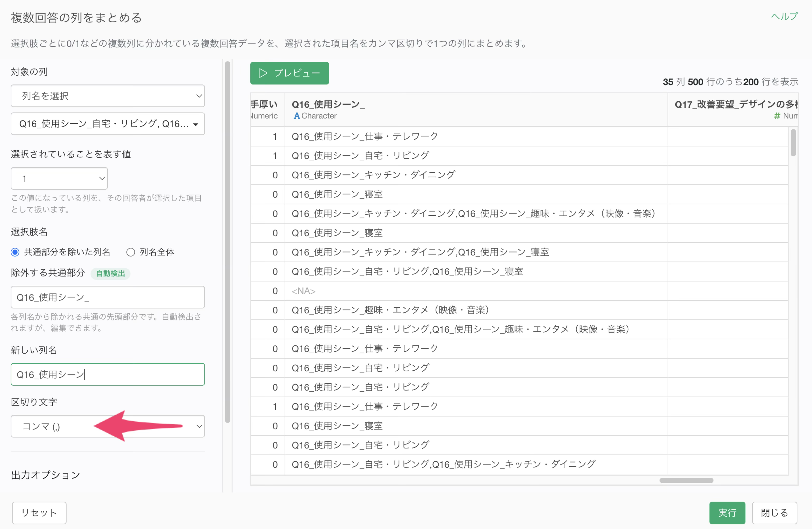Click the 自動検出 badge
Image resolution: width=812 pixels, height=529 pixels.
click(110, 274)
